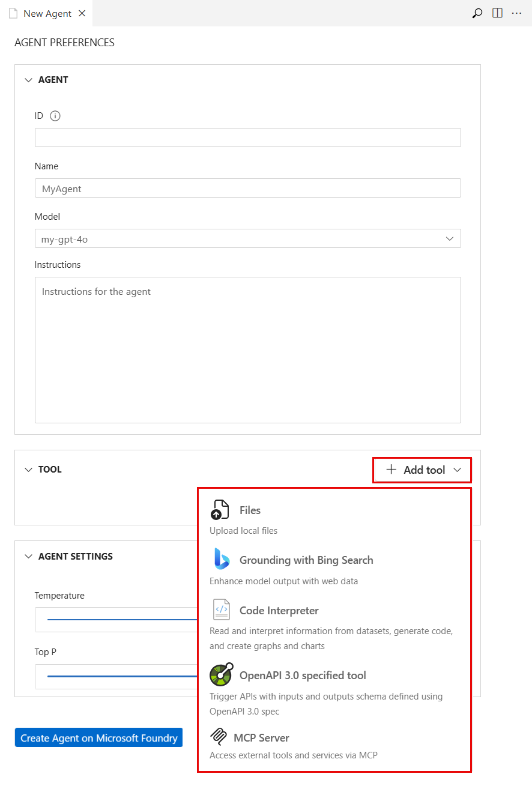The height and width of the screenshot is (786, 532).
Task: Open the Model dropdown my-gpt-4o
Action: [x=247, y=238]
